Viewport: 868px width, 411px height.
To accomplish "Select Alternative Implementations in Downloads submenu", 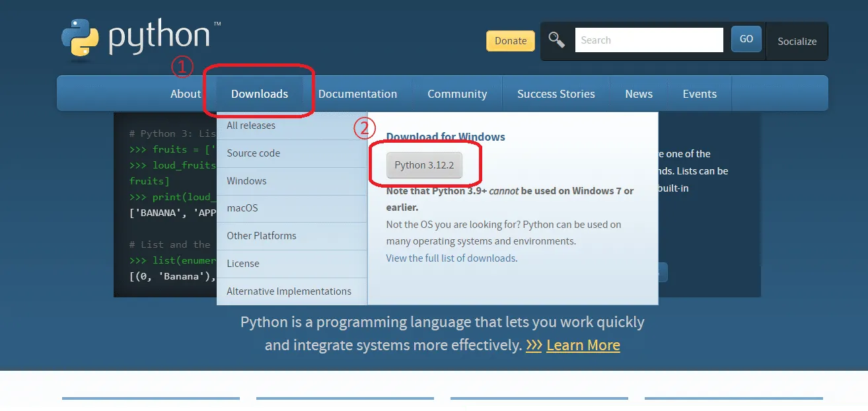I will tap(292, 291).
